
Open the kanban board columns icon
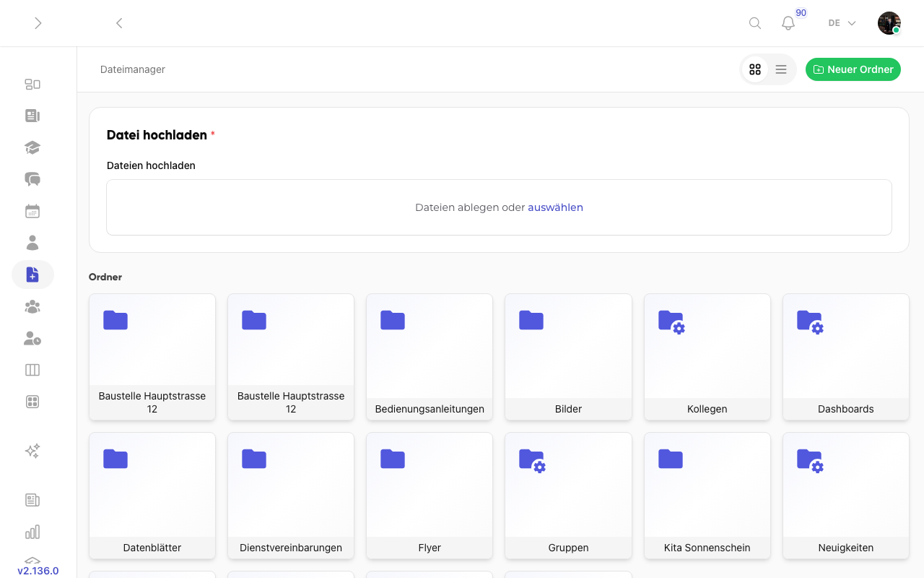pyautogui.click(x=32, y=369)
